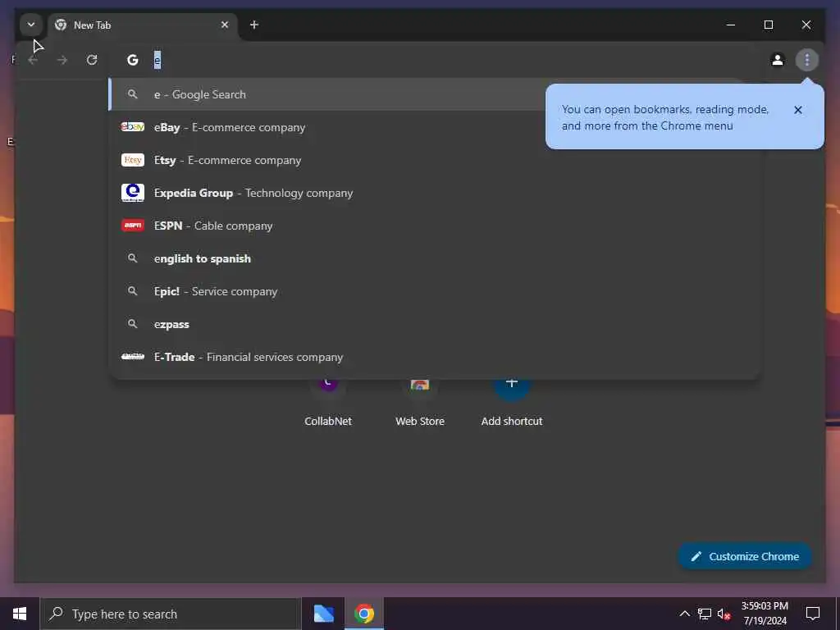
Task: Select 'e - Google Search' suggestion
Action: [434, 94]
